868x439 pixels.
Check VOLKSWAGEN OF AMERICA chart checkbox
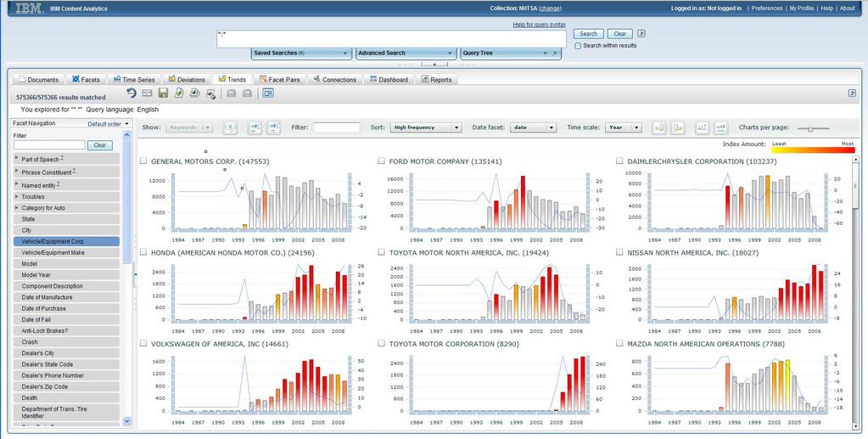tap(143, 344)
